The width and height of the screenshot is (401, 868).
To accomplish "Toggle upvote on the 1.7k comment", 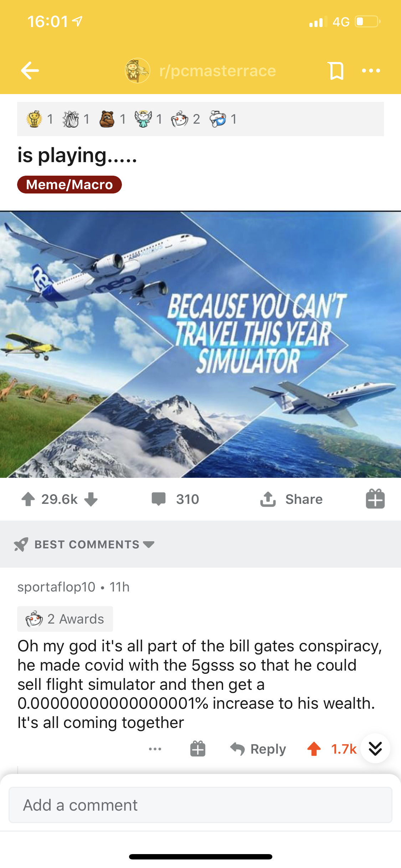I will (314, 749).
